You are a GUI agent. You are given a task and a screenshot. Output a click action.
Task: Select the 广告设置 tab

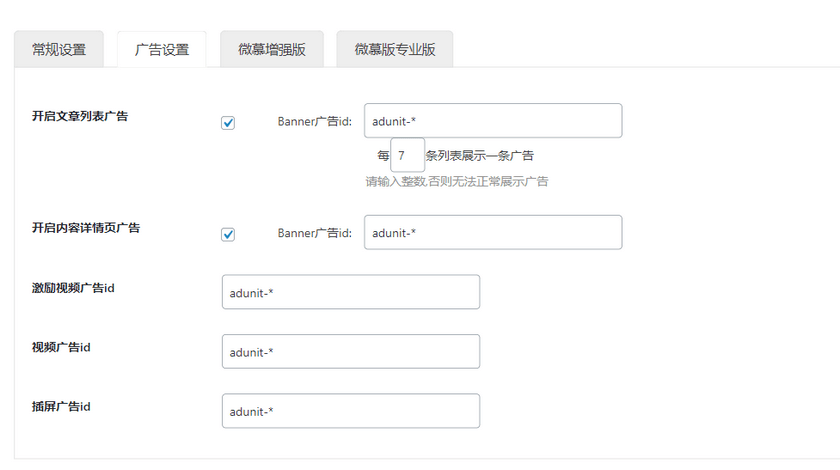pos(162,50)
